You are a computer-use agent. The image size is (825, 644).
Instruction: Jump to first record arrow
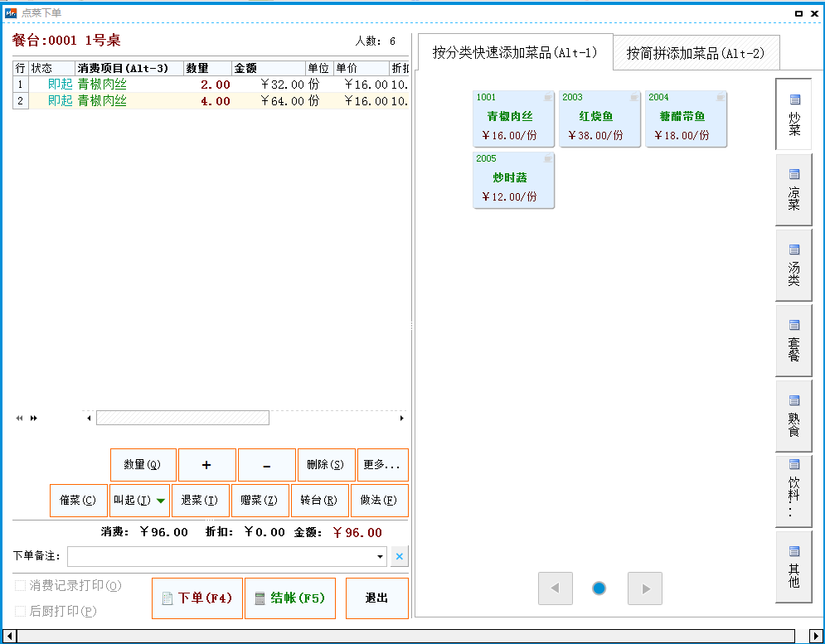pyautogui.click(x=19, y=419)
